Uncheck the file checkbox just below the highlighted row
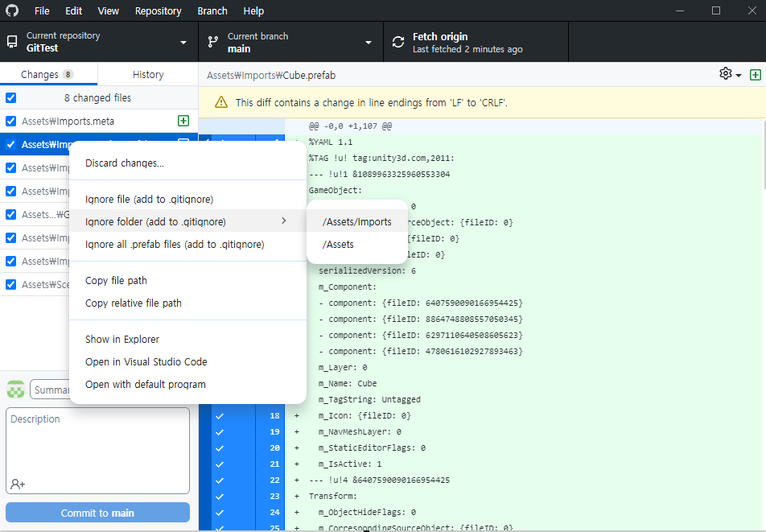The image size is (766, 532). (10, 167)
